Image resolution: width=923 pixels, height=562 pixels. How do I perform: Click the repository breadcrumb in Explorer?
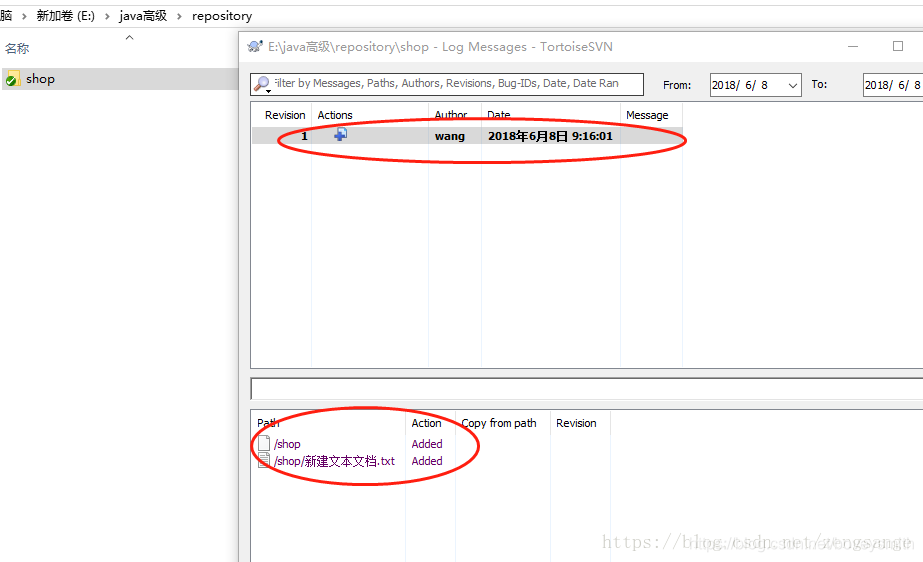pos(222,16)
